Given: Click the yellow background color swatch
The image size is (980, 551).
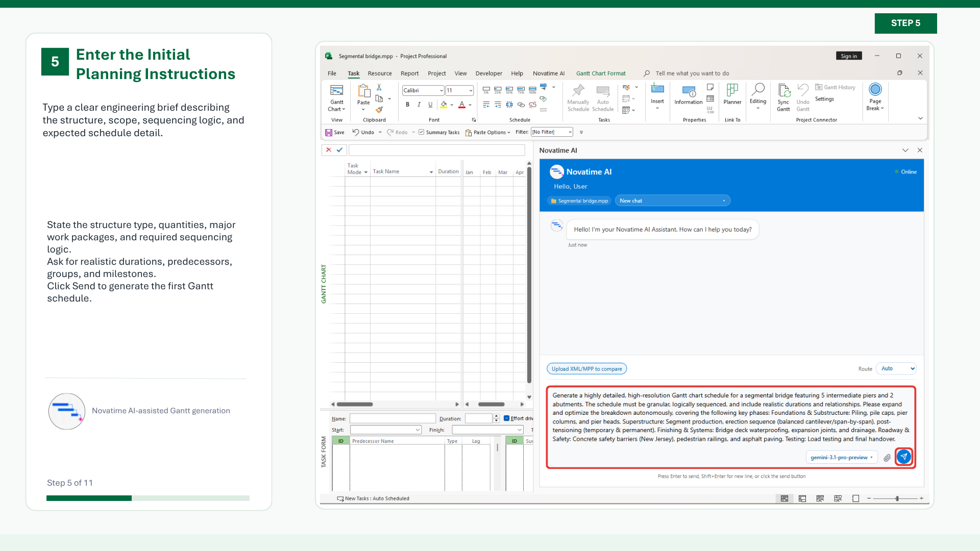Looking at the screenshot, I should tap(444, 105).
